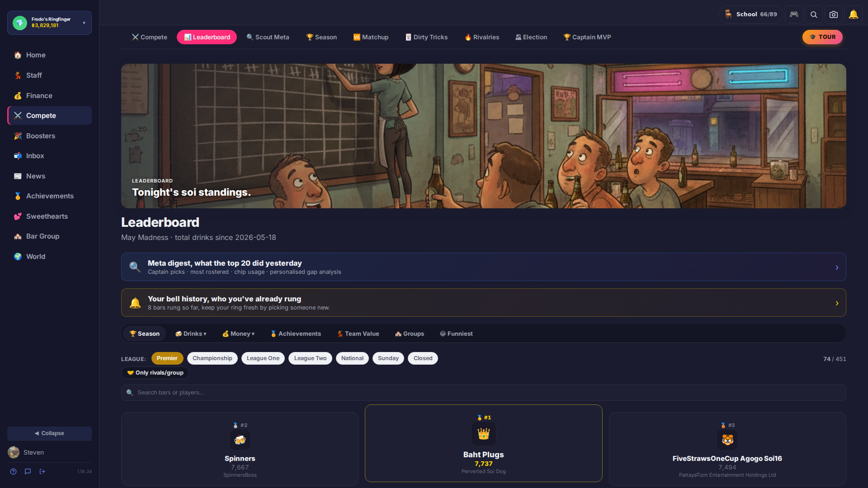The image size is (868, 488).
Task: Toggle Only rivals/group filter
Action: pos(155,373)
